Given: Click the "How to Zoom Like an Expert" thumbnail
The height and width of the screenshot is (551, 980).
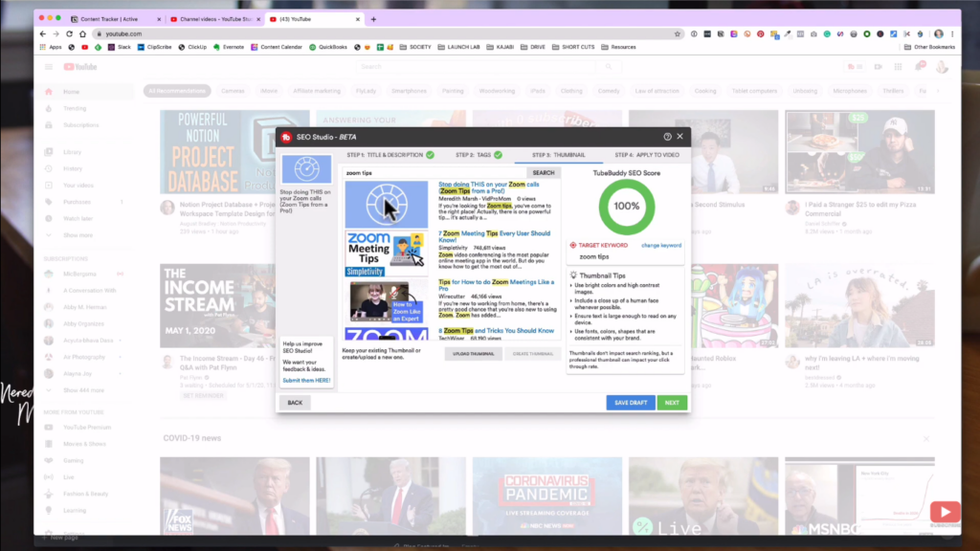Looking at the screenshot, I should click(x=387, y=301).
